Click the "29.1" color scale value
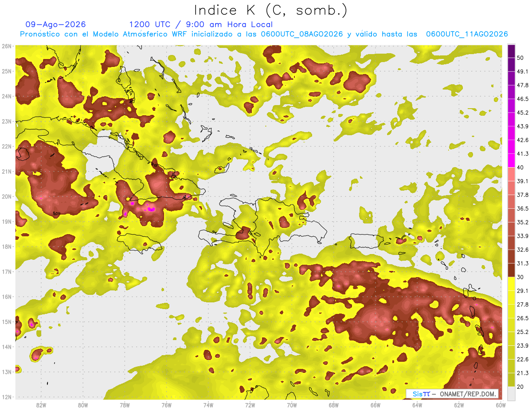 click(523, 291)
